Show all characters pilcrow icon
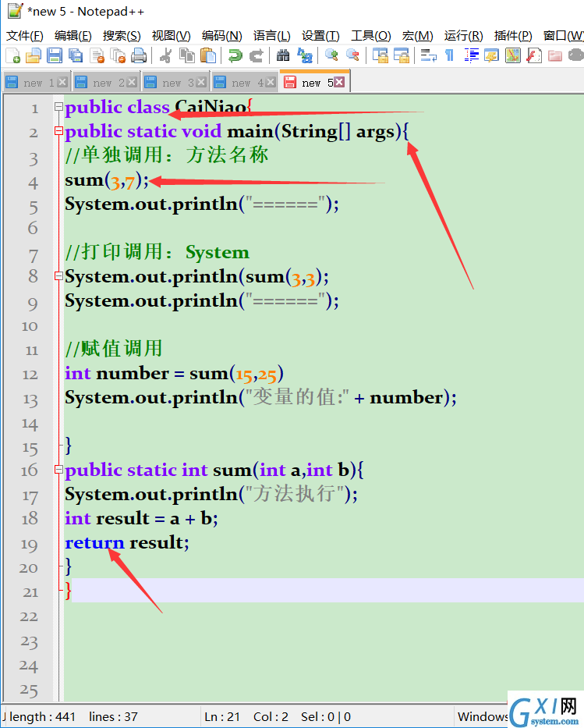 click(449, 55)
